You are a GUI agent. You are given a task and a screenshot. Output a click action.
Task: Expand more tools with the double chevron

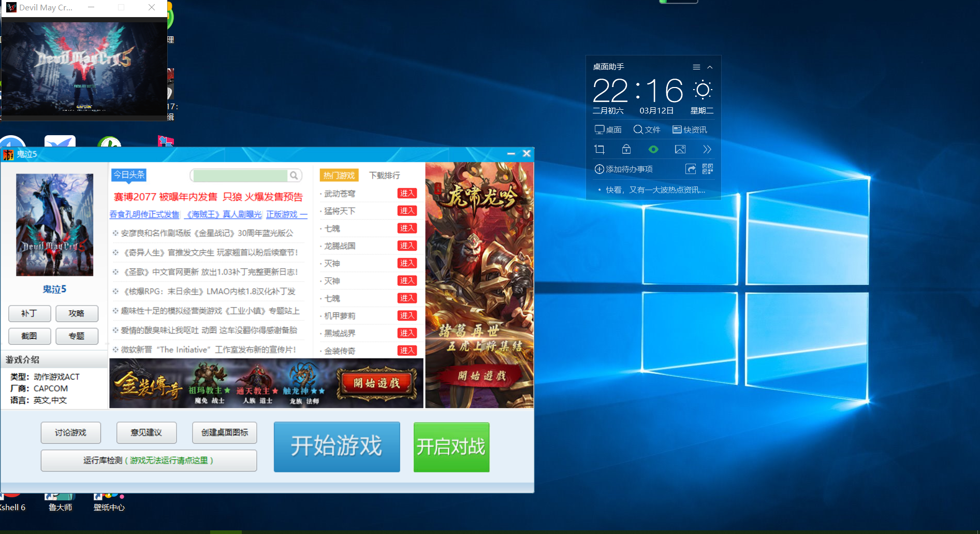(707, 149)
